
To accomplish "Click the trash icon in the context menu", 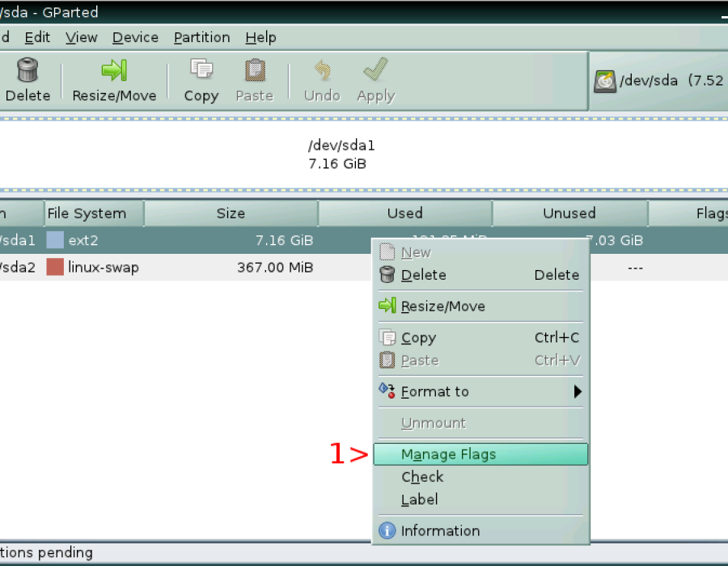I will pos(387,275).
